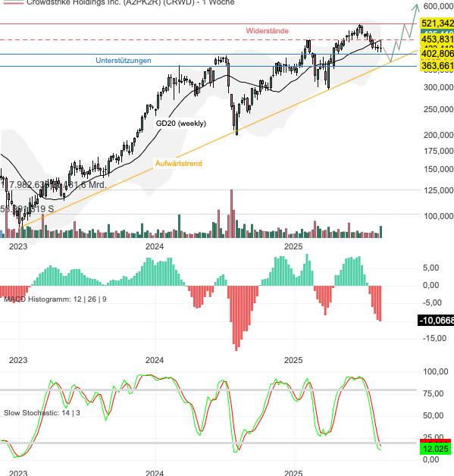Image resolution: width=454 pixels, height=476 pixels.
Task: Click the red 'Widerstände' resistance label
Action: click(x=267, y=31)
